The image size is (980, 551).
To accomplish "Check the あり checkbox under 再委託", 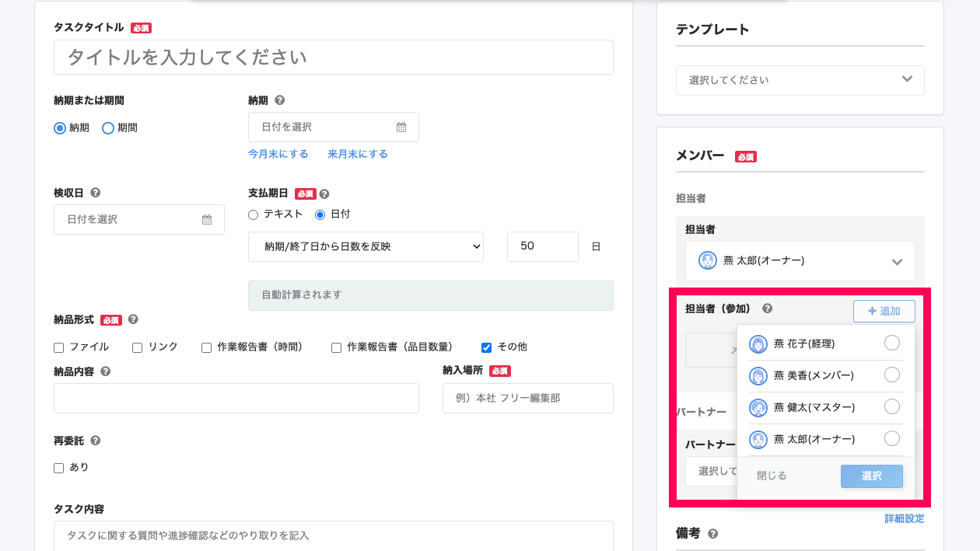I will tap(59, 468).
